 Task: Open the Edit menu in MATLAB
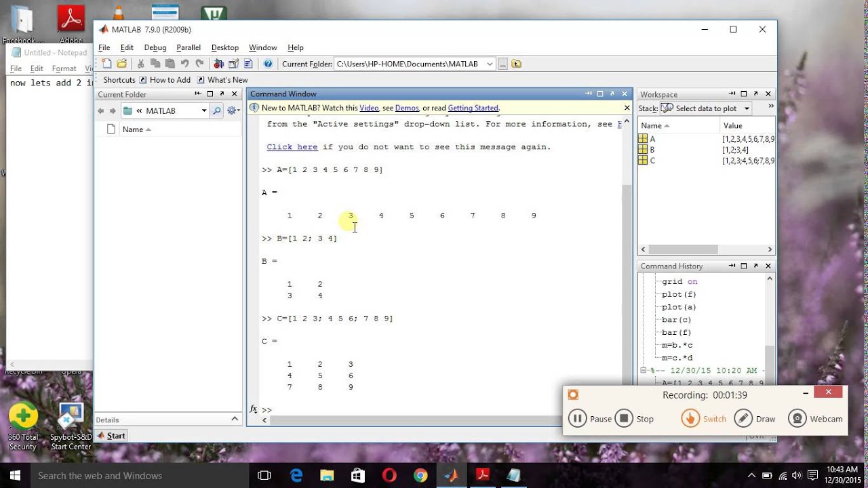coord(127,47)
